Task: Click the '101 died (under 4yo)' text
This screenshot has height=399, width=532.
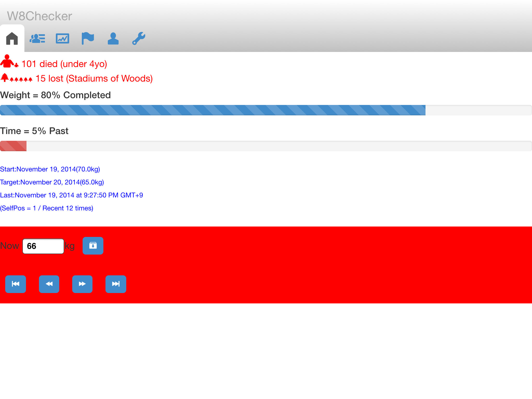Action: click(64, 64)
